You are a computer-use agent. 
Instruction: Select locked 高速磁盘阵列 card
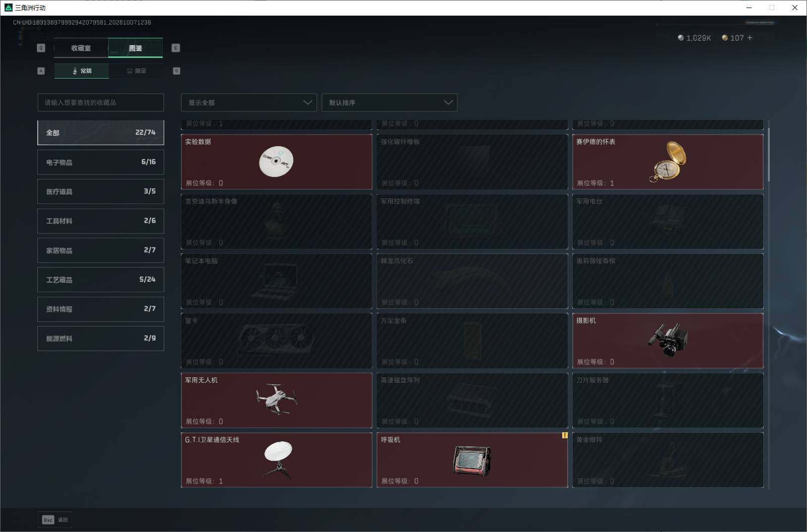coord(472,400)
